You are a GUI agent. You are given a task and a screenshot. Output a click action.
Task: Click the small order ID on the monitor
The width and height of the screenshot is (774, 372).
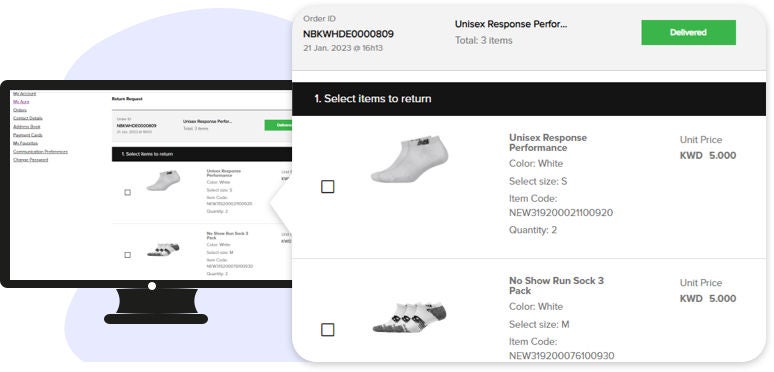[136, 126]
